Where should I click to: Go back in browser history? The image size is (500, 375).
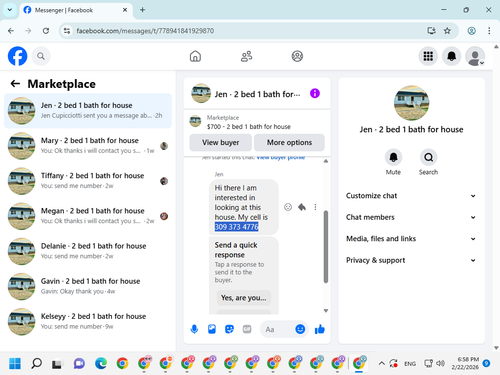[x=11, y=31]
